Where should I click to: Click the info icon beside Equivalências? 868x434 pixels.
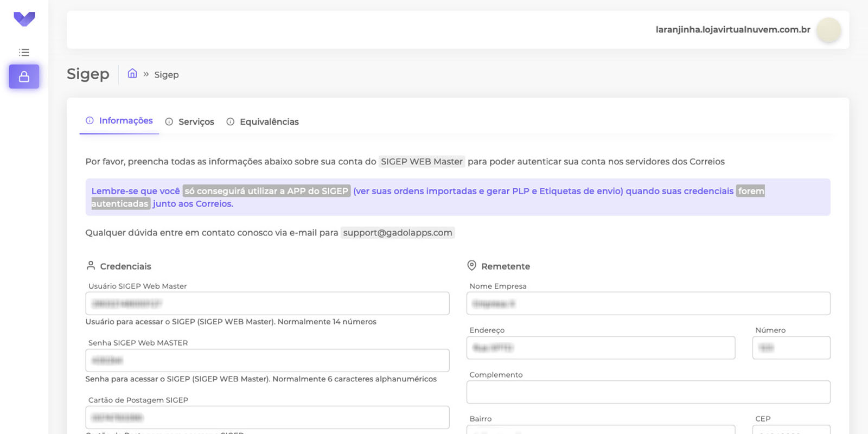(230, 122)
